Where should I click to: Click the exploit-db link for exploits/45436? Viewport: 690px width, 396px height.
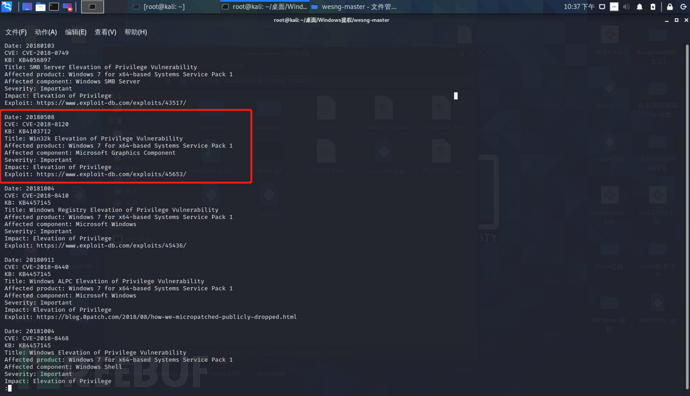tap(111, 246)
